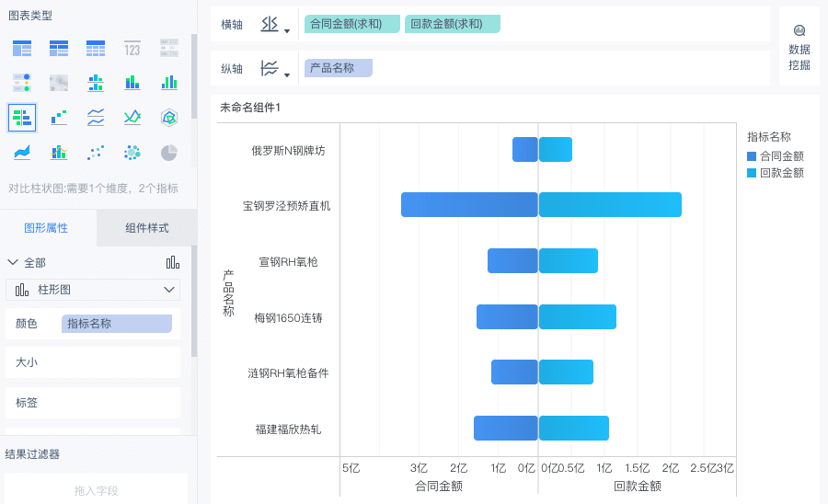Click the 纵轴 axis settings icon
The height and width of the screenshot is (504, 828).
(x=270, y=69)
